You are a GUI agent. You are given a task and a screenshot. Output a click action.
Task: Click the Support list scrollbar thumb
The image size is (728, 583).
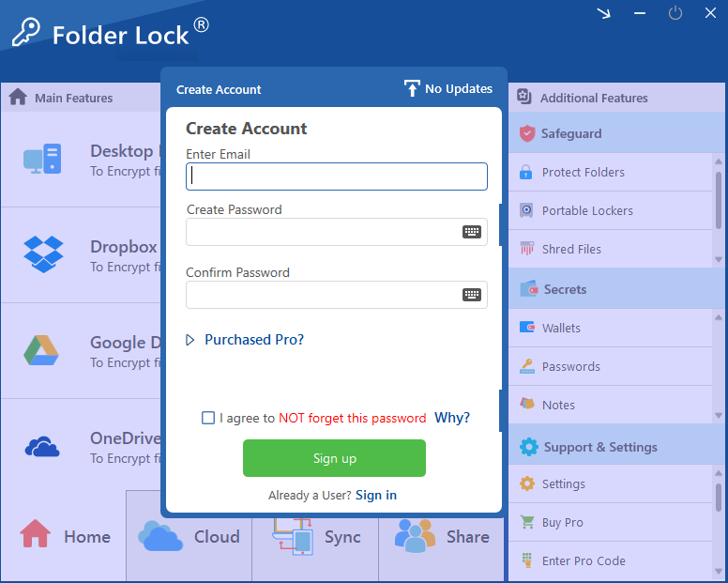[719, 498]
